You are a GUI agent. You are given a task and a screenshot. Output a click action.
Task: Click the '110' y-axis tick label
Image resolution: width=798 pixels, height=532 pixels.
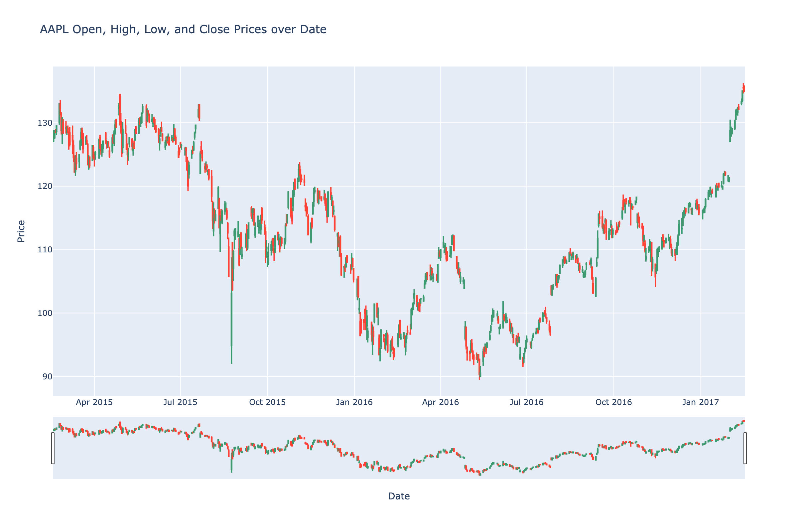coord(45,250)
